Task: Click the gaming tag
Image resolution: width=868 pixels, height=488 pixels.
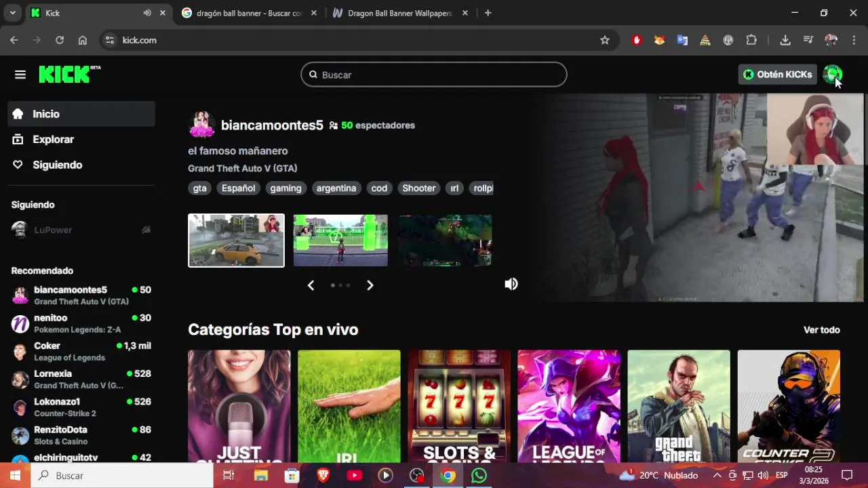Action: 285,188
